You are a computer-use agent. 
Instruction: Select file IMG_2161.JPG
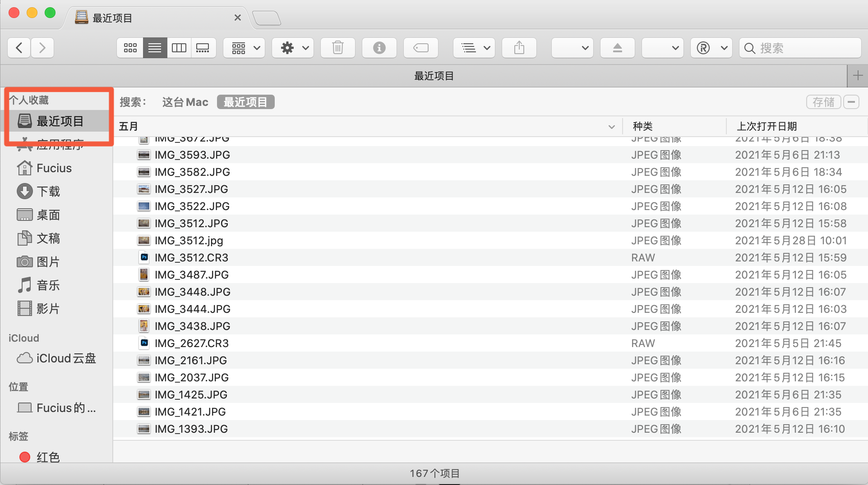coord(490,361)
